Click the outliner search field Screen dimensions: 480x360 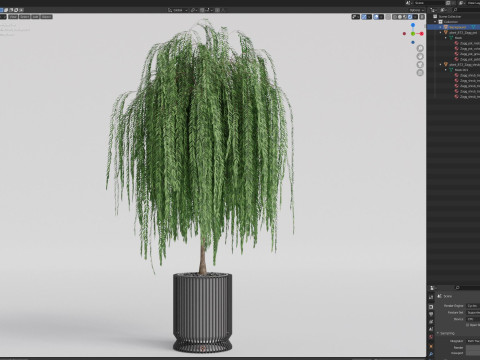point(467,10)
